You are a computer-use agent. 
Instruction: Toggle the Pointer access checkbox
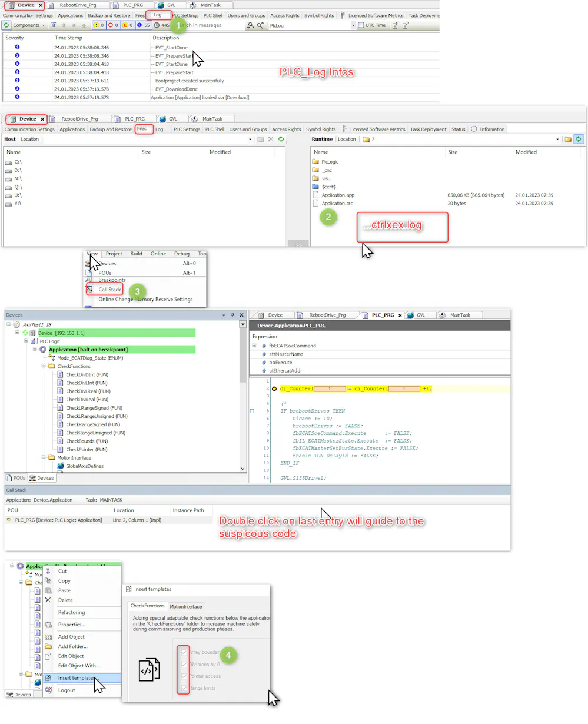tap(184, 676)
